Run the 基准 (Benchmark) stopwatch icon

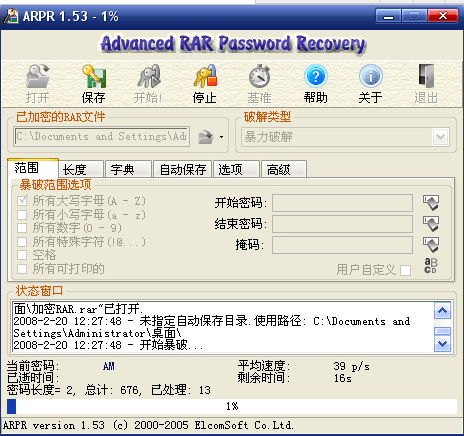(259, 77)
